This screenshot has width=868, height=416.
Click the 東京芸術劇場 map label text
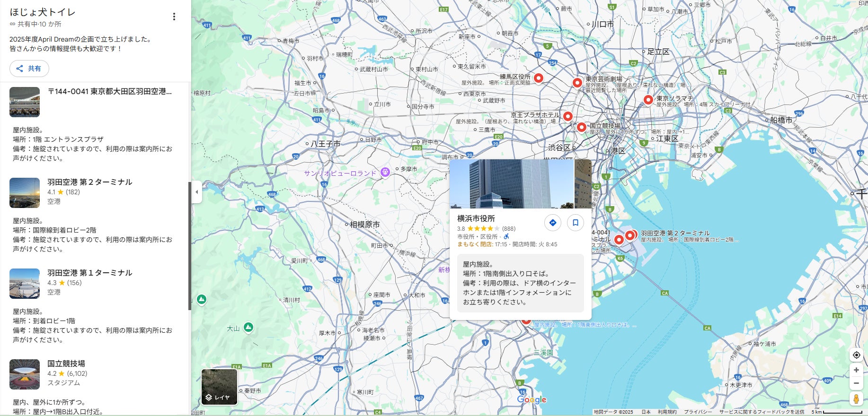(x=604, y=79)
